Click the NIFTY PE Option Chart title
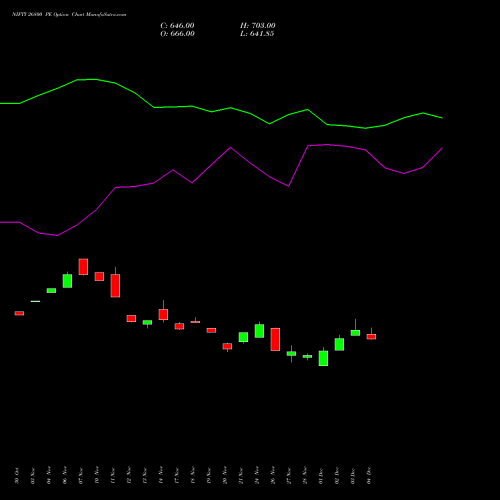 [69, 15]
